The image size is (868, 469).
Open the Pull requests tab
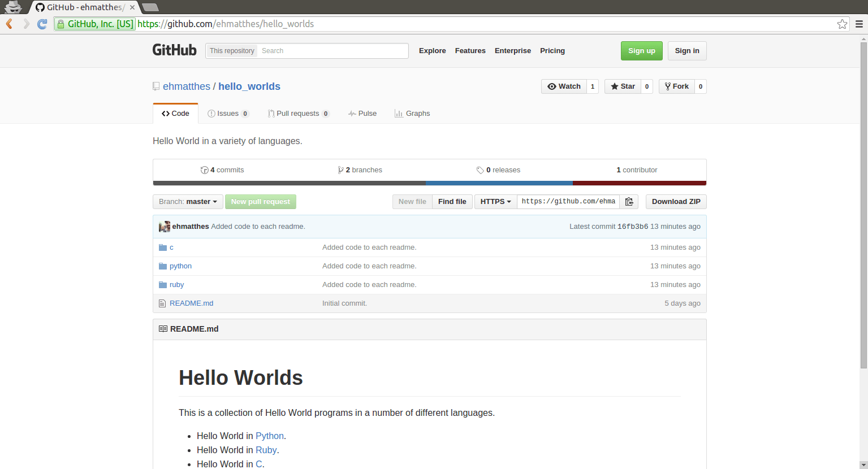click(299, 114)
